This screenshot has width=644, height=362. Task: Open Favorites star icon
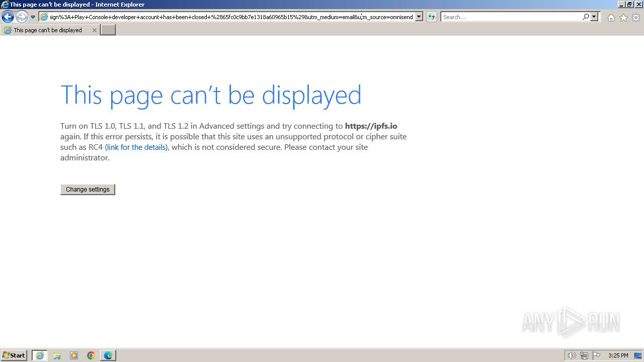(x=623, y=18)
